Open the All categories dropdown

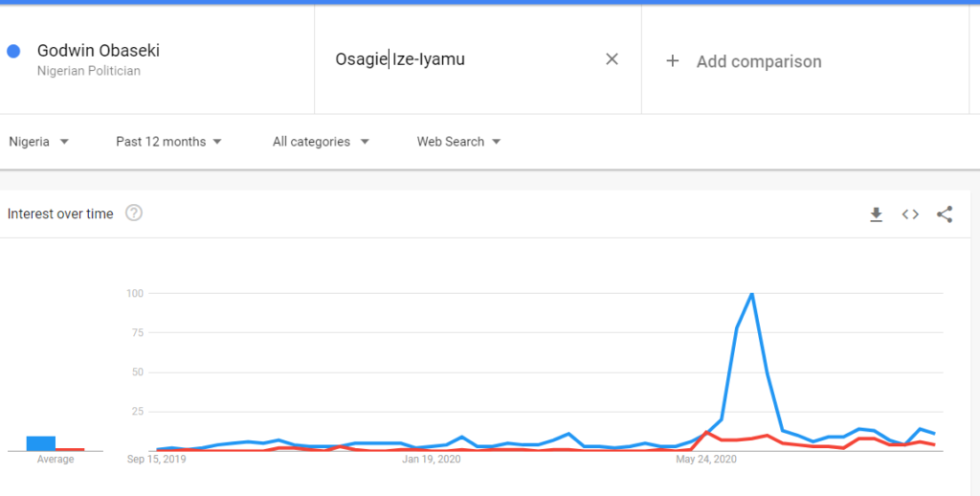click(321, 142)
